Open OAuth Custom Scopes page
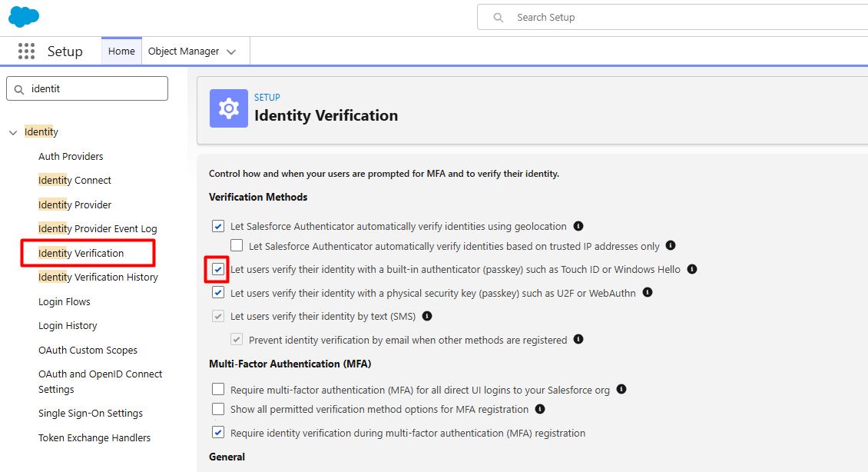The height and width of the screenshot is (472, 868). pos(88,350)
